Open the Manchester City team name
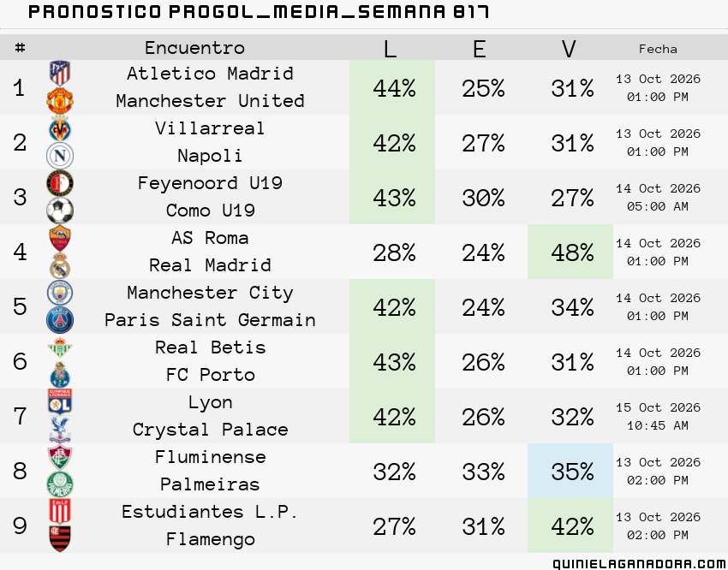This screenshot has width=728, height=570. click(x=211, y=293)
